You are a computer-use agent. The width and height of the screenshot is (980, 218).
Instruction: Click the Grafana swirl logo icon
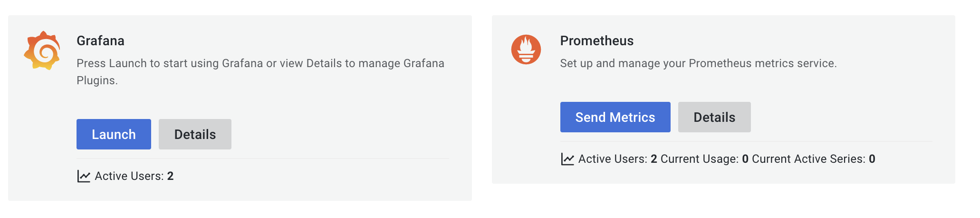tap(42, 50)
